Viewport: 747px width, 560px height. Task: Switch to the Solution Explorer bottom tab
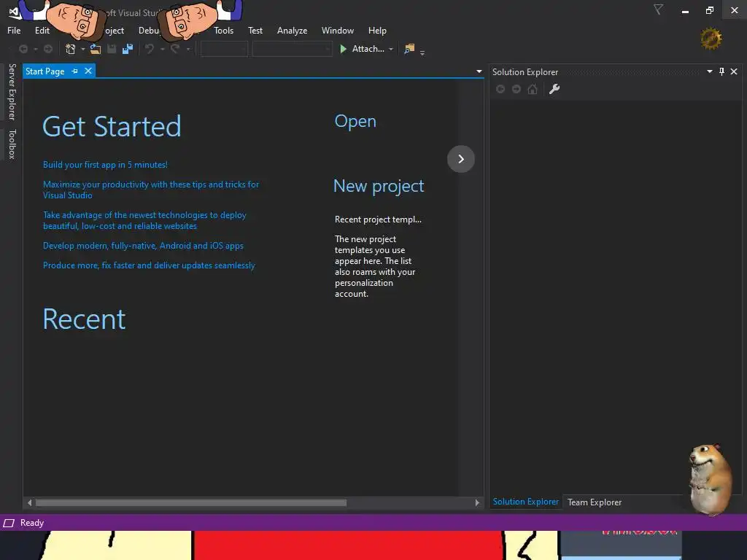pos(525,502)
